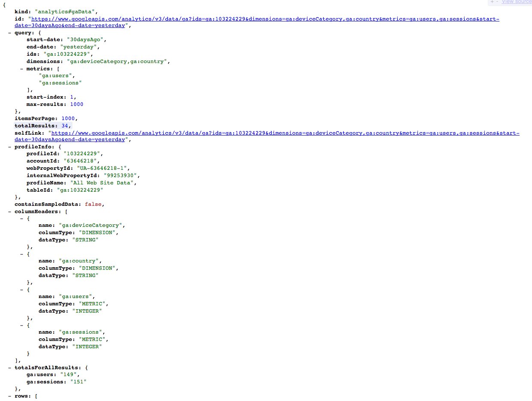Open the selfLink googleapis URL

267,136
